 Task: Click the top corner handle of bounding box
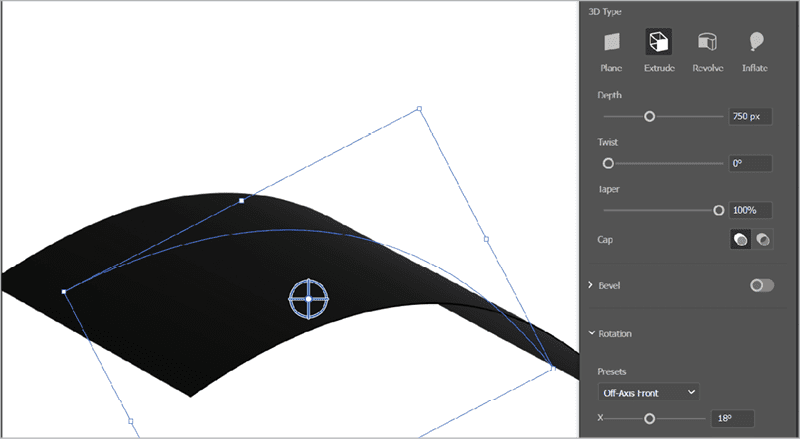click(419, 108)
